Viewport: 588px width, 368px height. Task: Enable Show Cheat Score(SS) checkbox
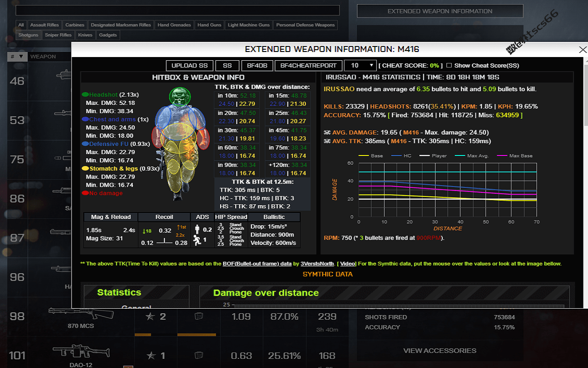449,65
